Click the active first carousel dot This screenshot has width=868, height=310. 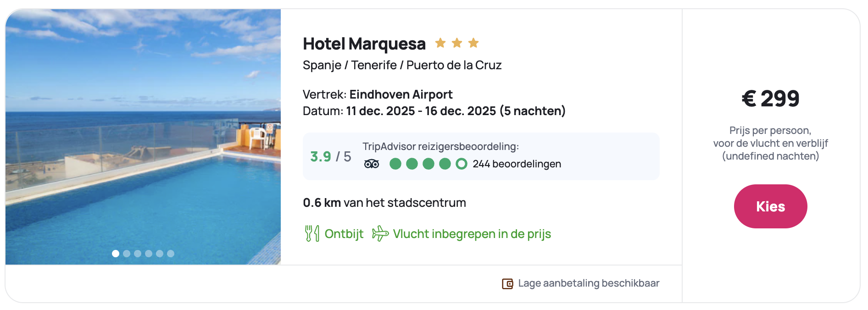coord(116,254)
